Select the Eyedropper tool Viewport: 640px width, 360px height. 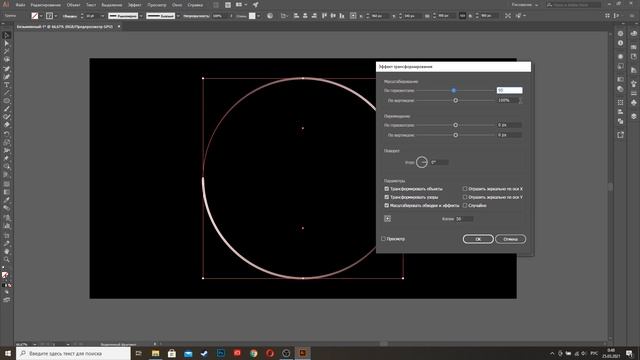point(7,200)
